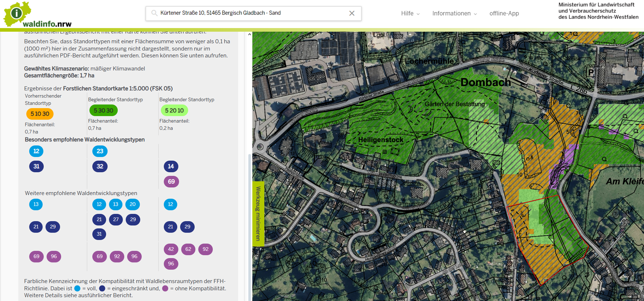Open the offline-App link
The height and width of the screenshot is (301, 644).
pyautogui.click(x=504, y=13)
